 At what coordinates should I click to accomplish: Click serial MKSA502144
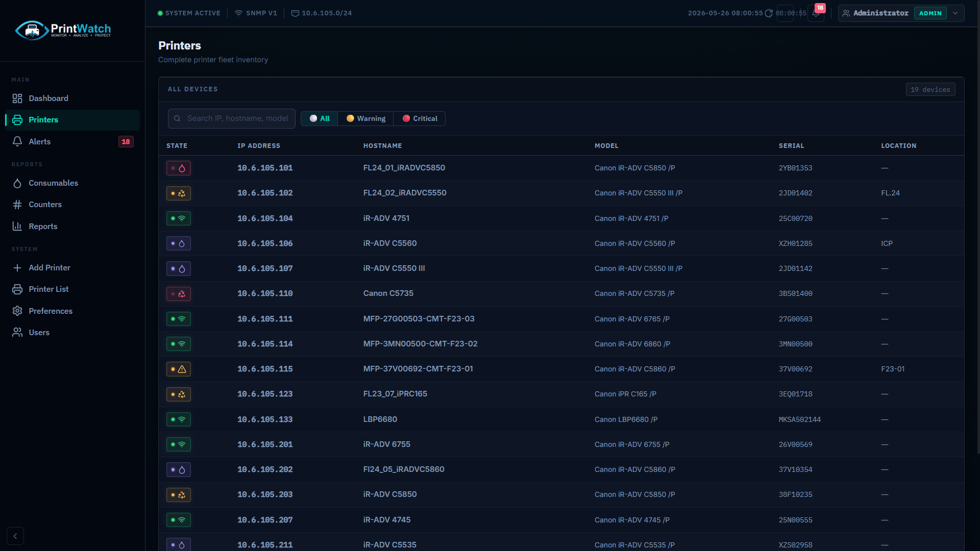click(800, 419)
